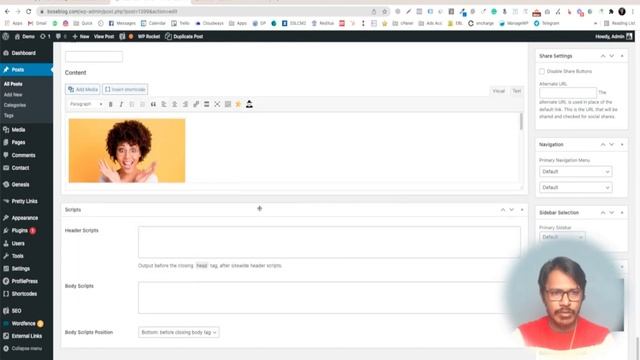Image resolution: width=640 pixels, height=360 pixels.
Task: Click View Post in admin bar
Action: click(104, 36)
